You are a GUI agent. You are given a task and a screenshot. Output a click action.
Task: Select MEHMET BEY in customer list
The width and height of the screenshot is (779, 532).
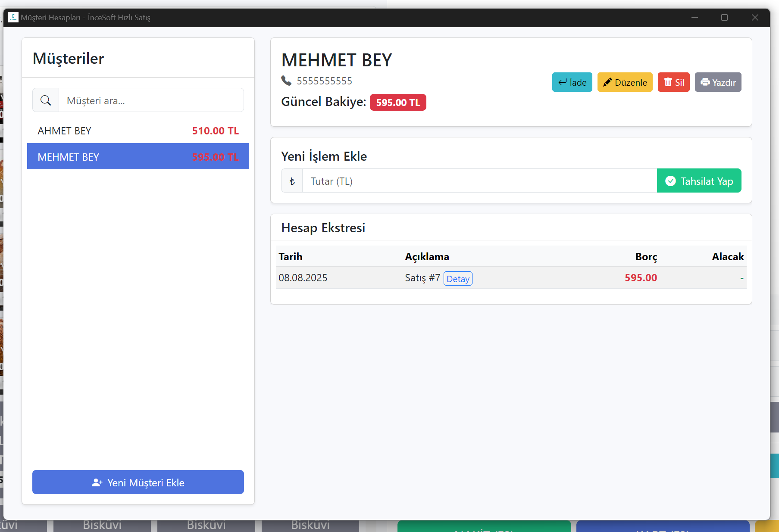click(x=138, y=157)
